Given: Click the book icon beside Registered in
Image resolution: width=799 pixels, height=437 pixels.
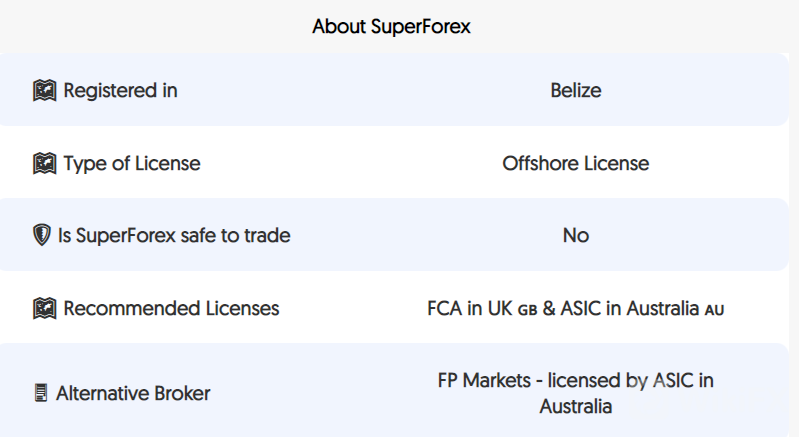Looking at the screenshot, I should coord(44,91).
